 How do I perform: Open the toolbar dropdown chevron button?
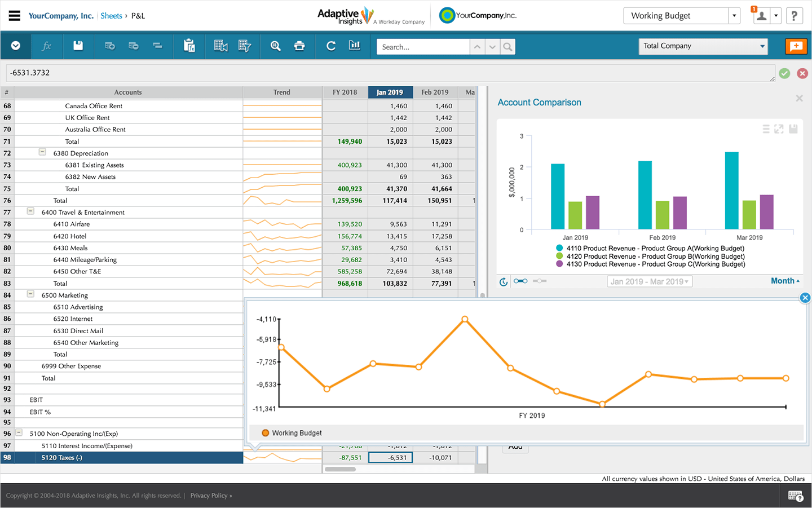point(16,46)
